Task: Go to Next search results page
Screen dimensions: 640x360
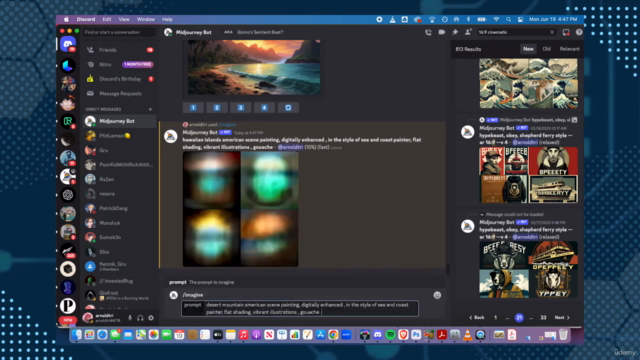Action: [x=562, y=318]
